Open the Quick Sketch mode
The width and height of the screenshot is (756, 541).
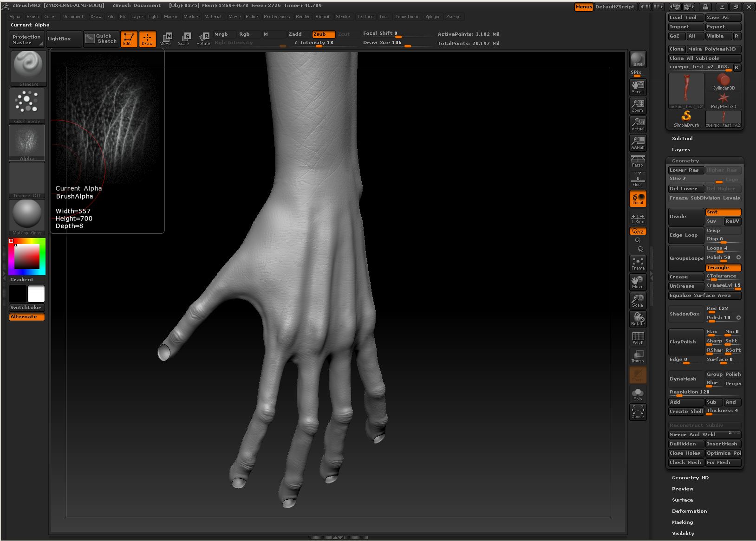tap(101, 39)
